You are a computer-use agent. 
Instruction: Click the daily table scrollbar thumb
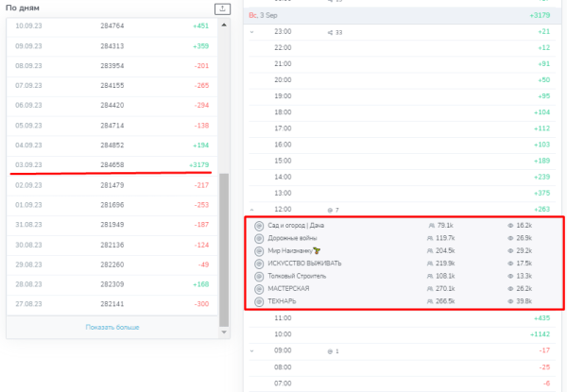(224, 250)
